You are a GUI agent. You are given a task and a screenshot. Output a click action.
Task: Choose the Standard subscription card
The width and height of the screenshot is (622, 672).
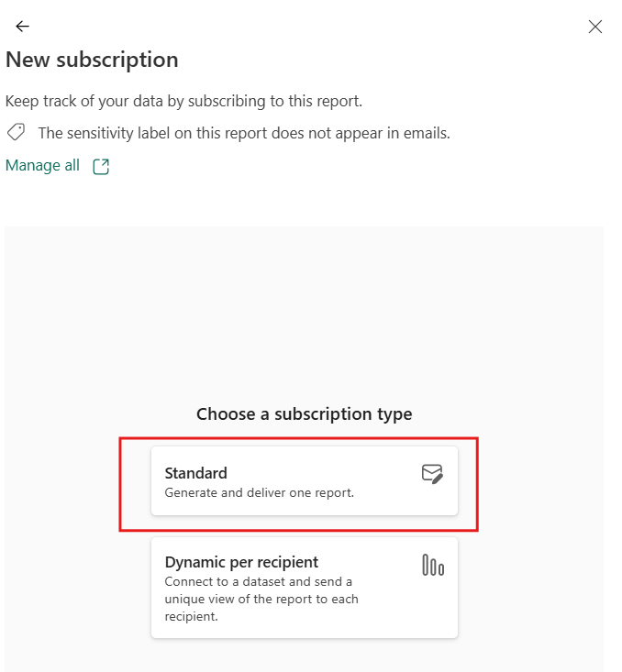[x=304, y=481]
